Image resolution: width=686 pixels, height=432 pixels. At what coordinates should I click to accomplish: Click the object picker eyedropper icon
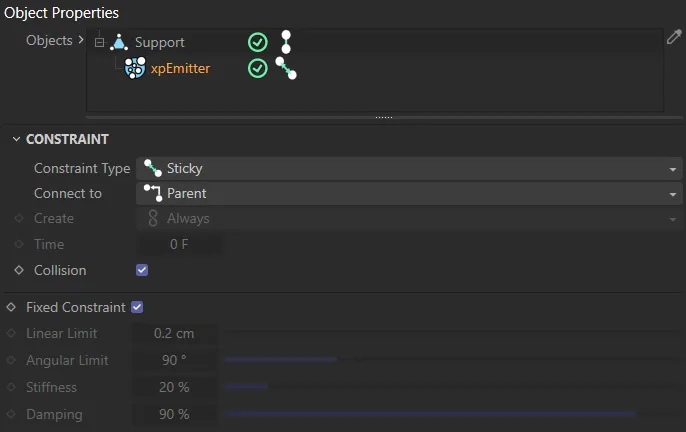tap(674, 38)
